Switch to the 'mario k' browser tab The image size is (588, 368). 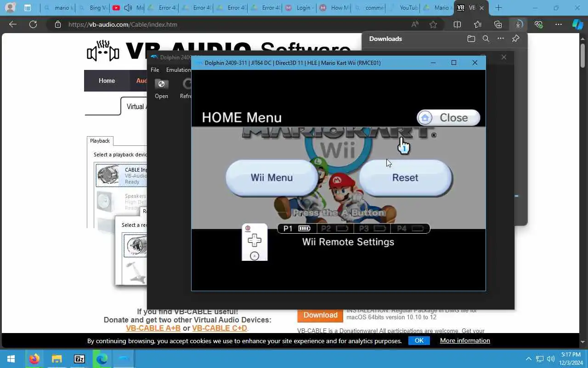click(58, 8)
